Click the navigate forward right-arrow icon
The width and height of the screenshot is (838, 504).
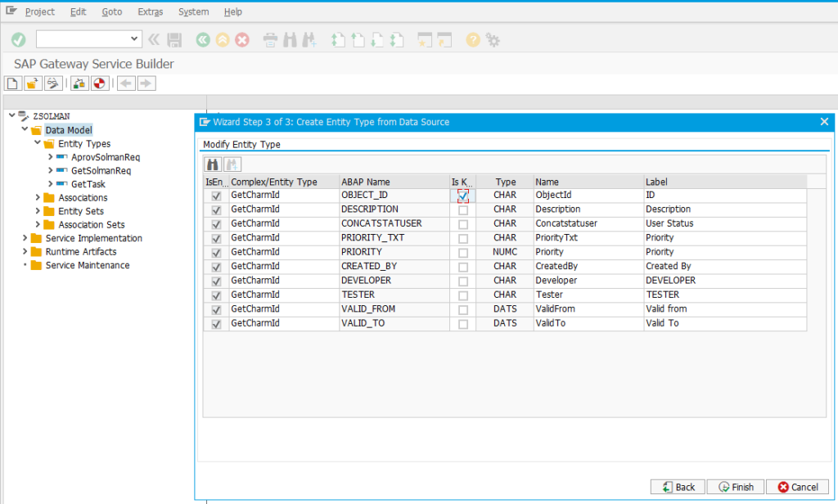(146, 83)
